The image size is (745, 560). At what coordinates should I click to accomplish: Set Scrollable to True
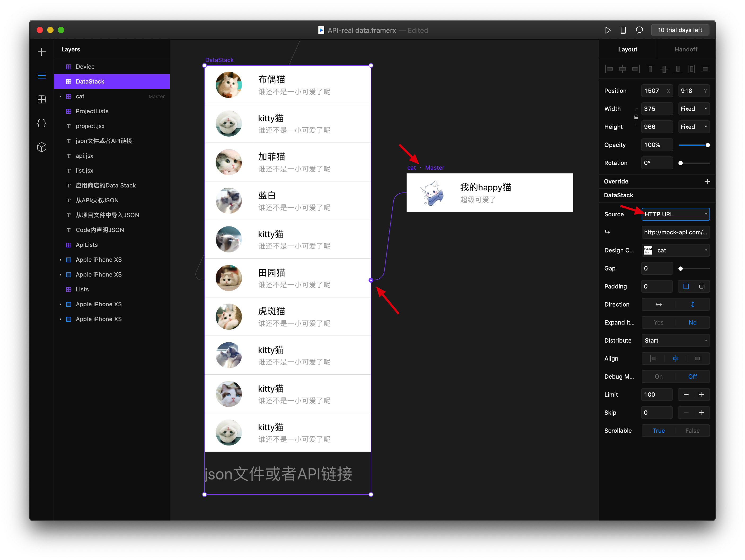coord(659,431)
